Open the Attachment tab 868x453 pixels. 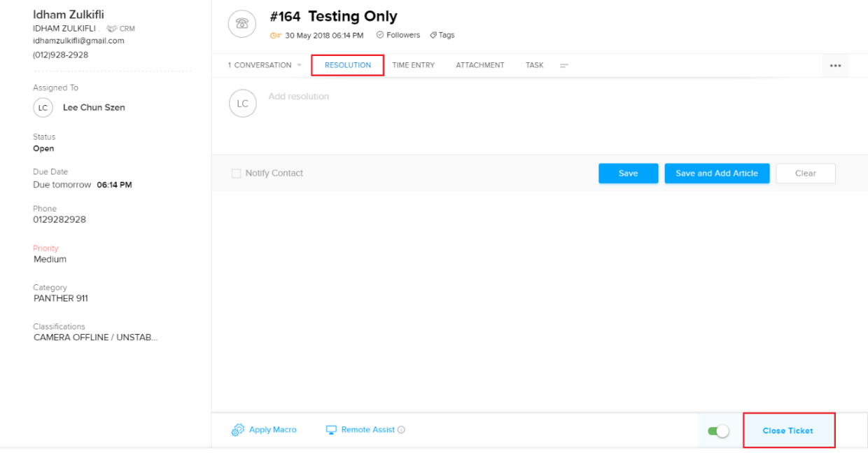point(479,65)
